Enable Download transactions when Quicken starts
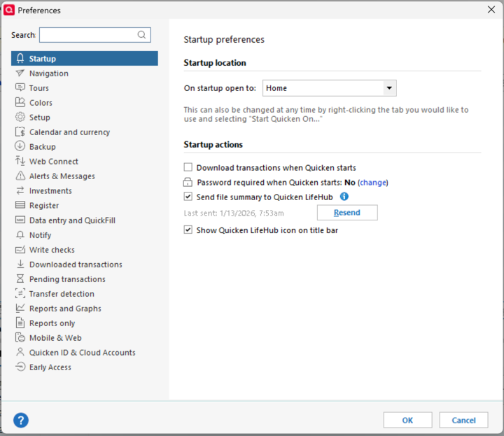504x436 pixels. click(x=188, y=168)
